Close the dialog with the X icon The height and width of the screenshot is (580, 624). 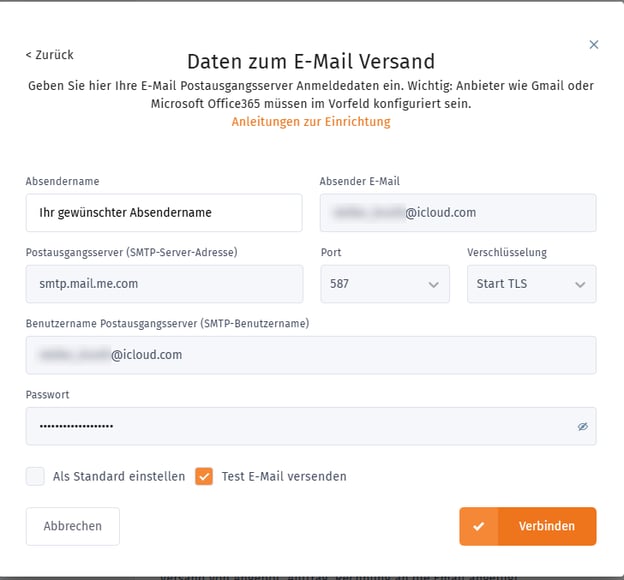pos(594,45)
